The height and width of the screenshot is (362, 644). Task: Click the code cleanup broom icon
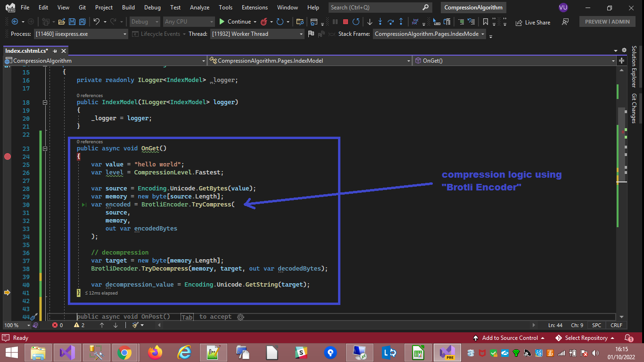tap(135, 325)
